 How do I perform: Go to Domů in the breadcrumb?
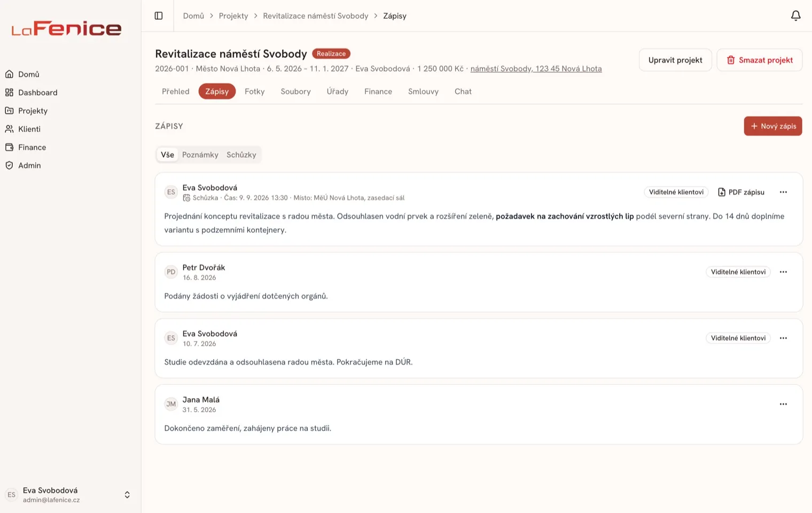(x=193, y=16)
